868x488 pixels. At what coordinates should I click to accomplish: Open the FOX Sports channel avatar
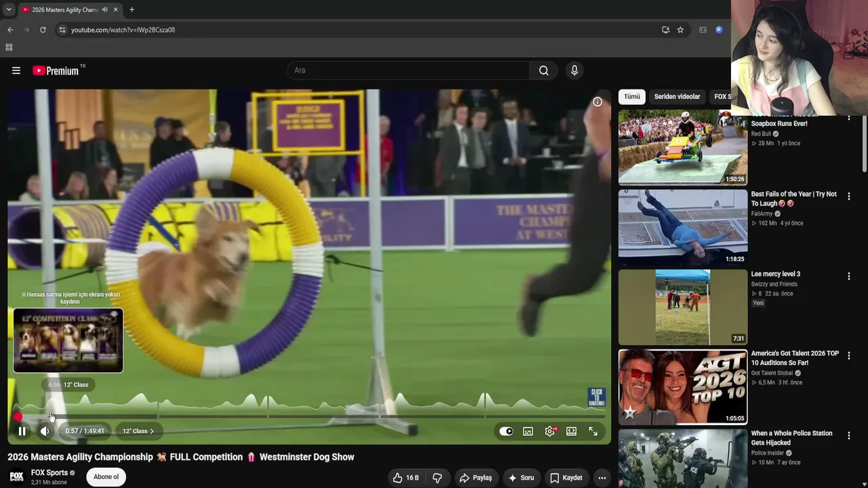point(16,477)
